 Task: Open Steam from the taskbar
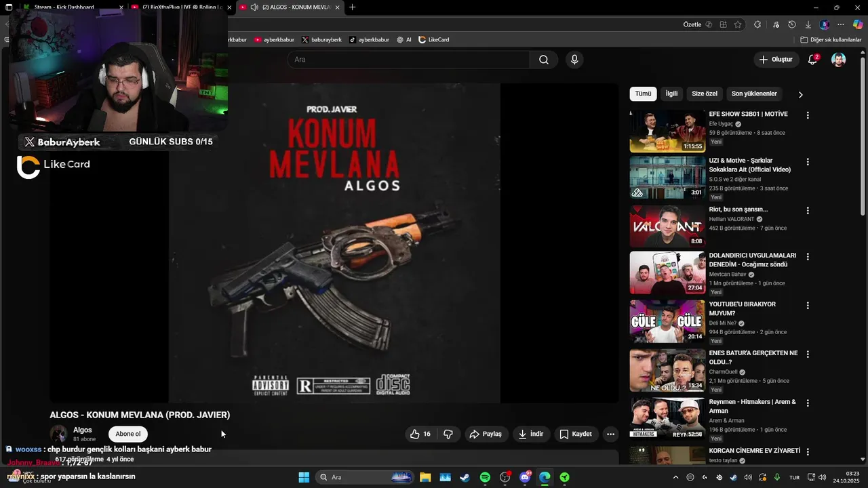tap(465, 477)
